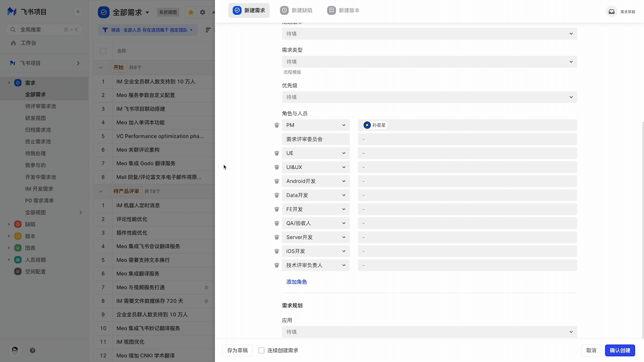Click the 缺陷 module icon

coord(18,224)
